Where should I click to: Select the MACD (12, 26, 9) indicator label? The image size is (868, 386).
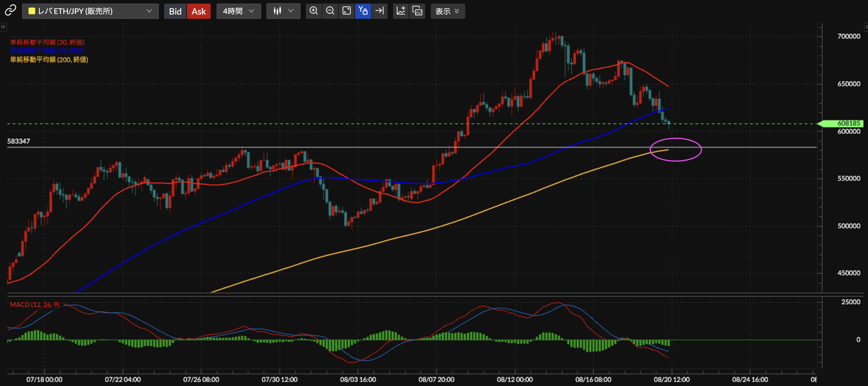pyautogui.click(x=34, y=304)
